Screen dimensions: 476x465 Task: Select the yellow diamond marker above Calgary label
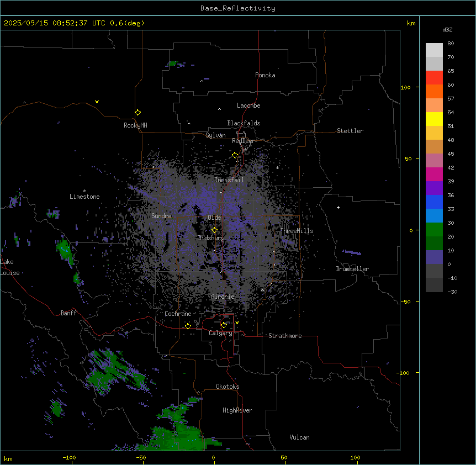tap(224, 325)
